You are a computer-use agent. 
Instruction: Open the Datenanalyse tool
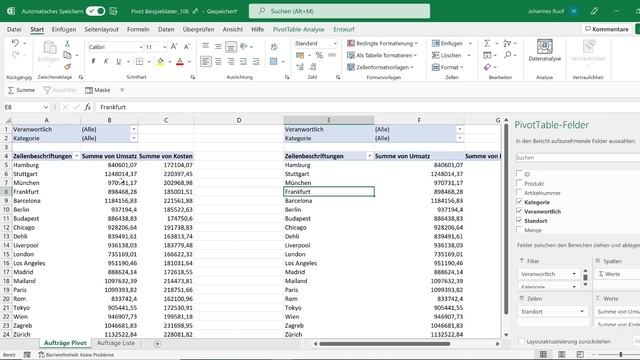(x=544, y=51)
